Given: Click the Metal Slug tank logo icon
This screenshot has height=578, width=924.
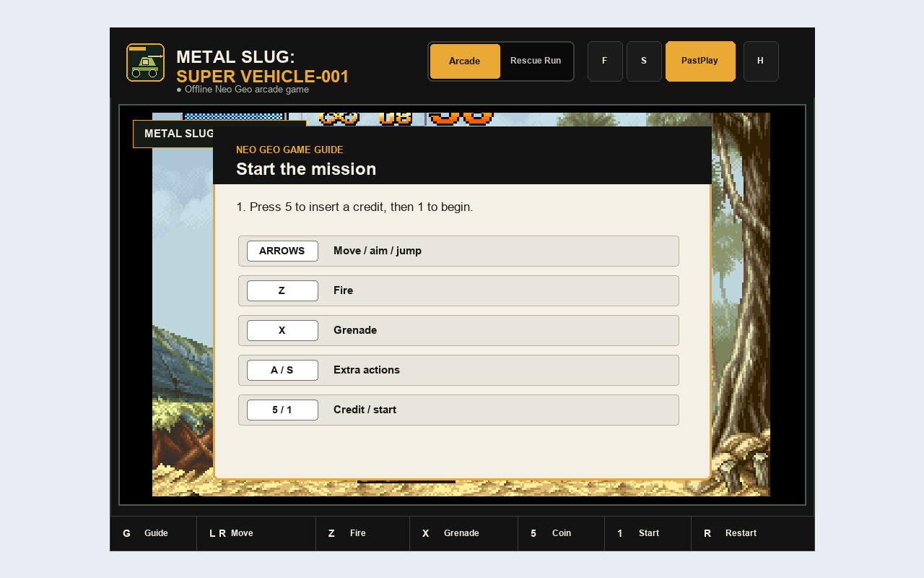Looking at the screenshot, I should (145, 62).
